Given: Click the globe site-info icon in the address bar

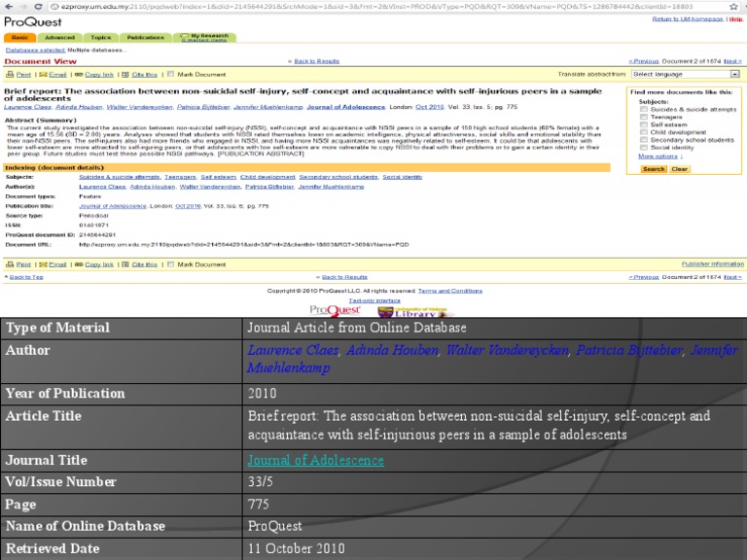Looking at the screenshot, I should pos(54,7).
